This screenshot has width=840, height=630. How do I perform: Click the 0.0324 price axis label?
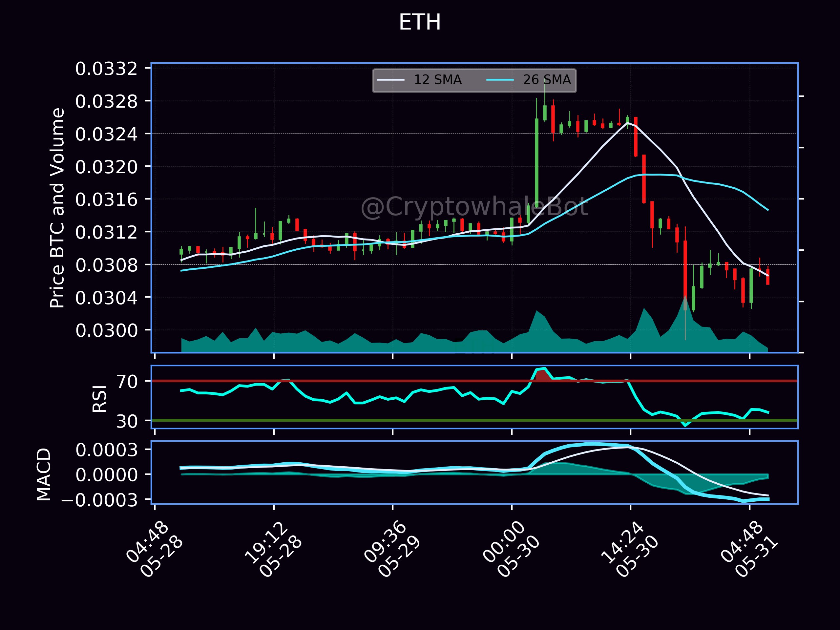point(106,135)
